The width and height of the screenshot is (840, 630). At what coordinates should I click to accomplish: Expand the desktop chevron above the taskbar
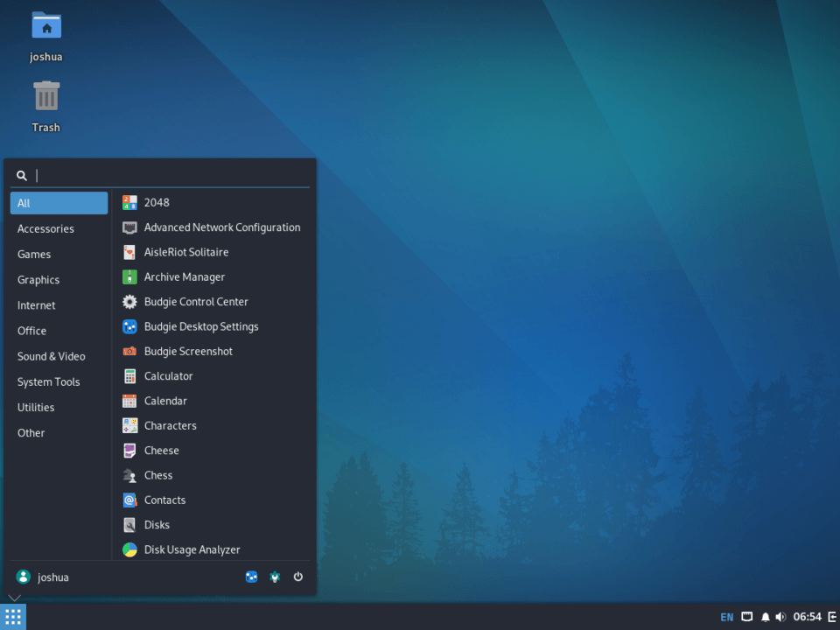coord(13,597)
